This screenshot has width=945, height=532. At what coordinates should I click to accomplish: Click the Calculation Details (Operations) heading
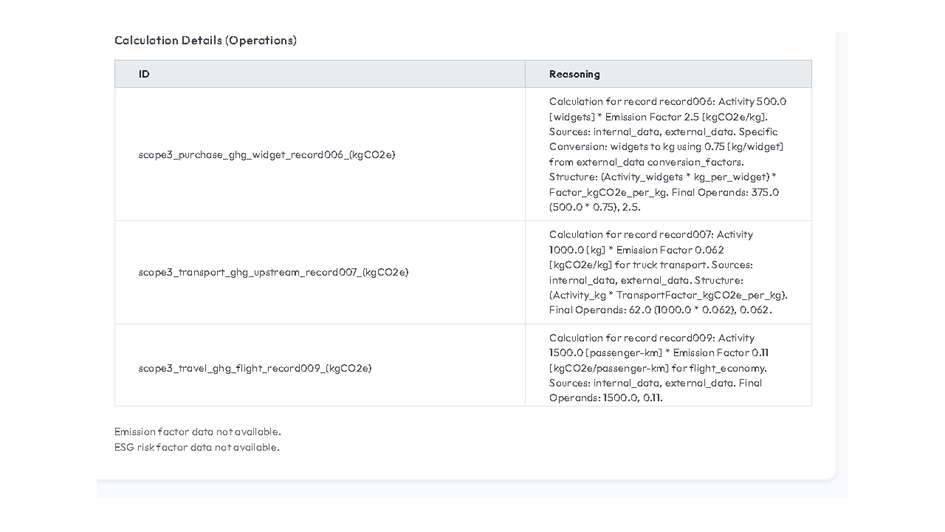(205, 41)
